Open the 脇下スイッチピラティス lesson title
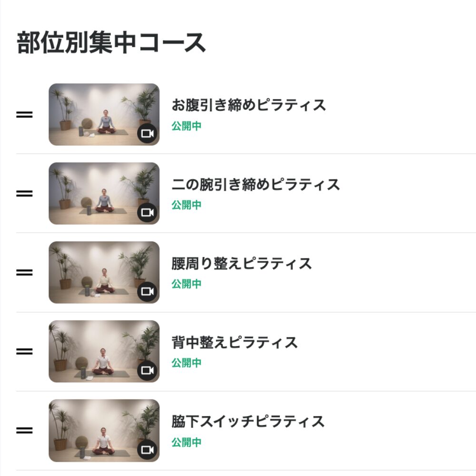Viewport: 476px width, 476px height. pyautogui.click(x=248, y=421)
